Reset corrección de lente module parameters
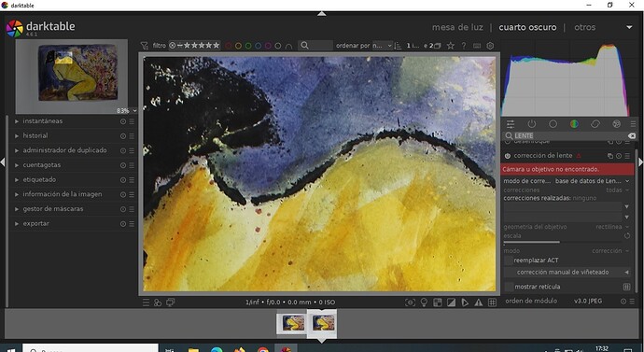644x352 pixels. tap(619, 156)
